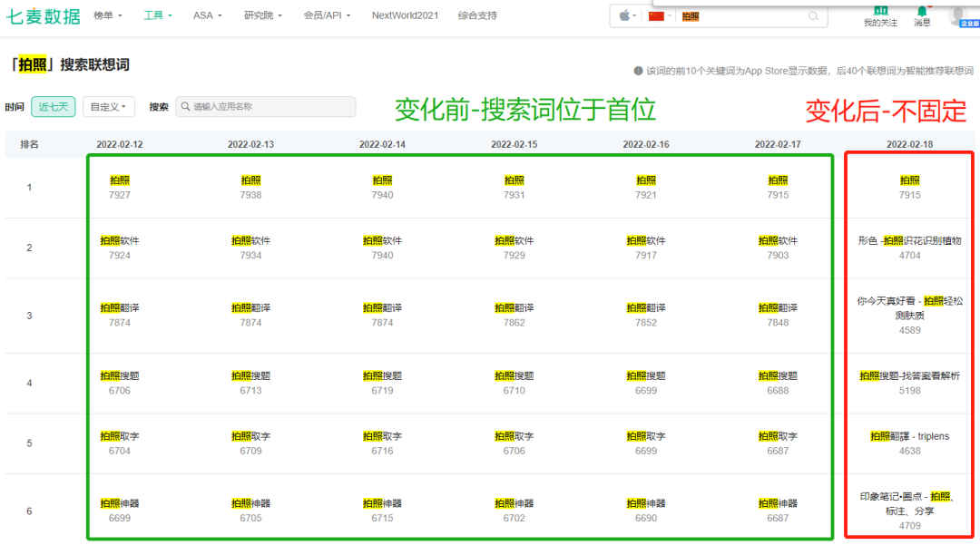This screenshot has height=545, width=980.
Task: Toggle the 近七天 time filter
Action: click(54, 107)
